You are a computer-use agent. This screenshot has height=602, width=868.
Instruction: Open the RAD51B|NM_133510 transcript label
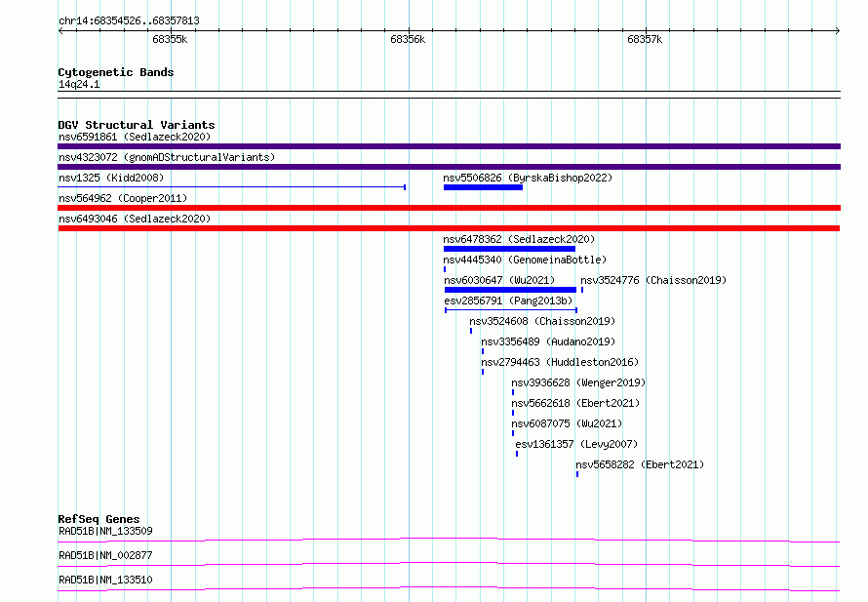coord(105,580)
